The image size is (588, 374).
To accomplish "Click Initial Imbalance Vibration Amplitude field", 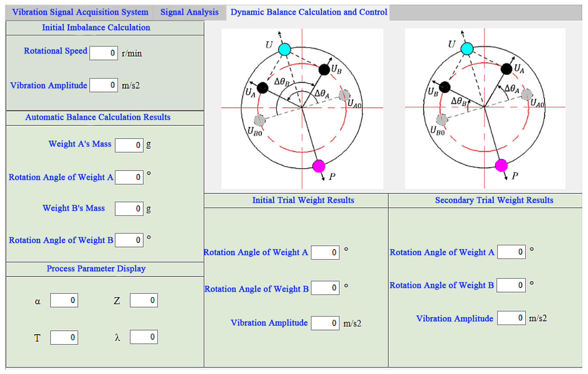I will (104, 85).
